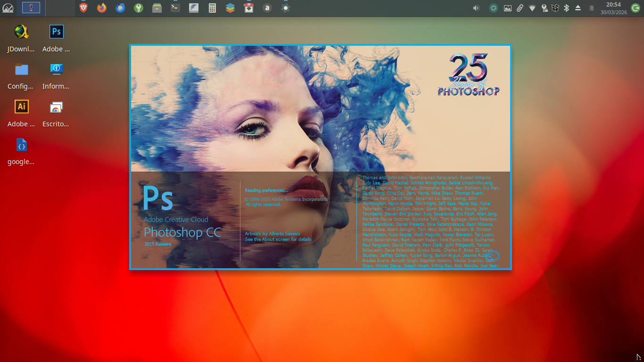Click the green logout button
This screenshot has height=362, width=644.
(635, 8)
